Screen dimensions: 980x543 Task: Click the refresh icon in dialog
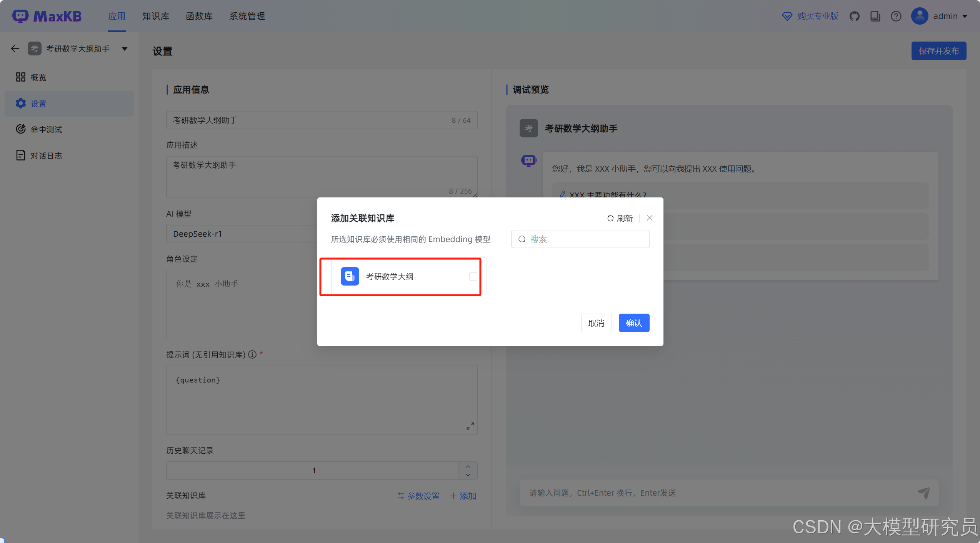point(610,218)
